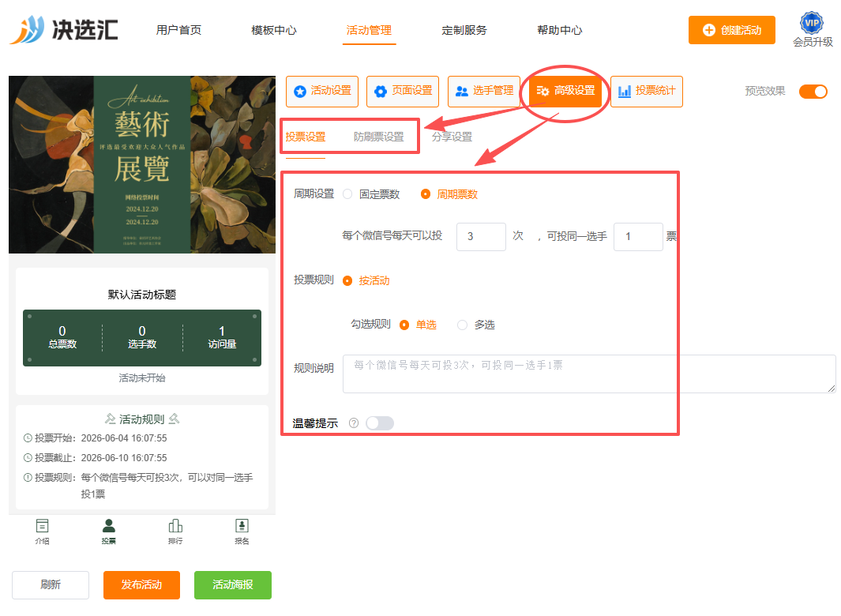Select the 按活动 voting rule radio
Image resolution: width=841 pixels, height=616 pixels.
tap(347, 280)
